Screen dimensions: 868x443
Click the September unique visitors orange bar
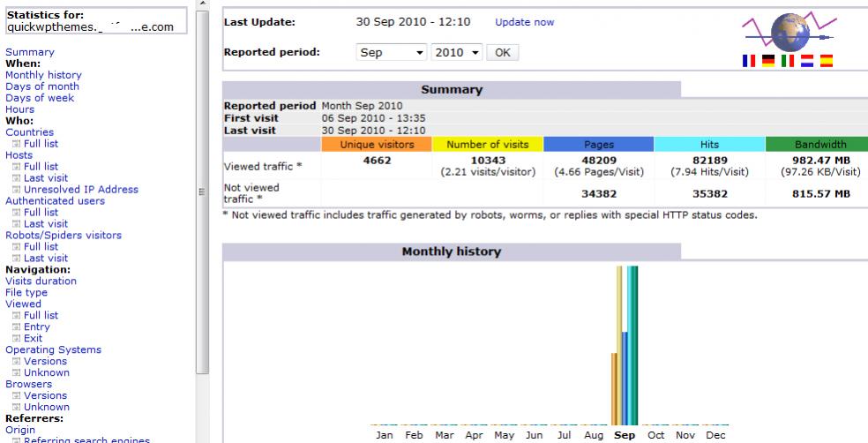point(614,389)
